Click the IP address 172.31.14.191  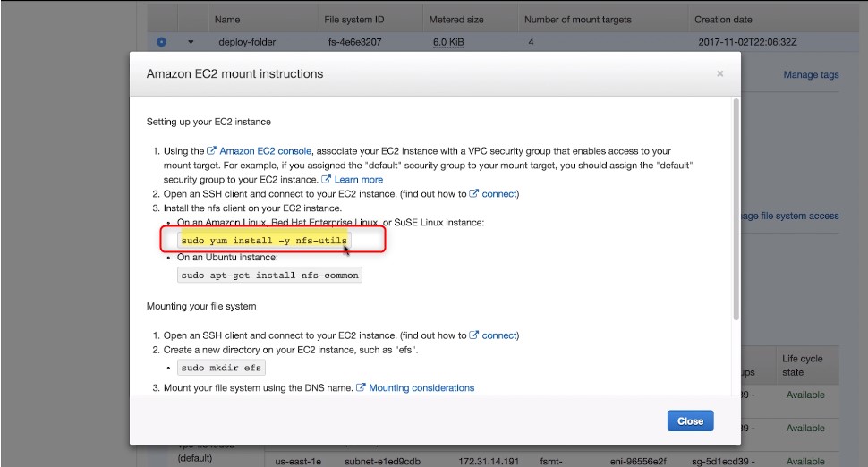489,461
